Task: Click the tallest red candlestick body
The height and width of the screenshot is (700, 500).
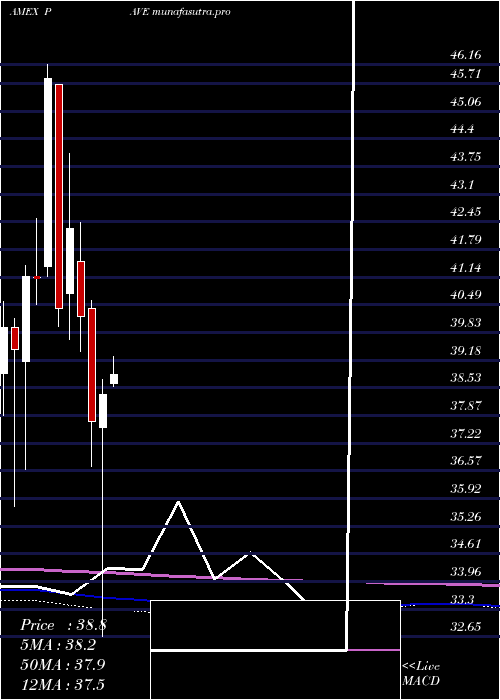Action: point(59,196)
